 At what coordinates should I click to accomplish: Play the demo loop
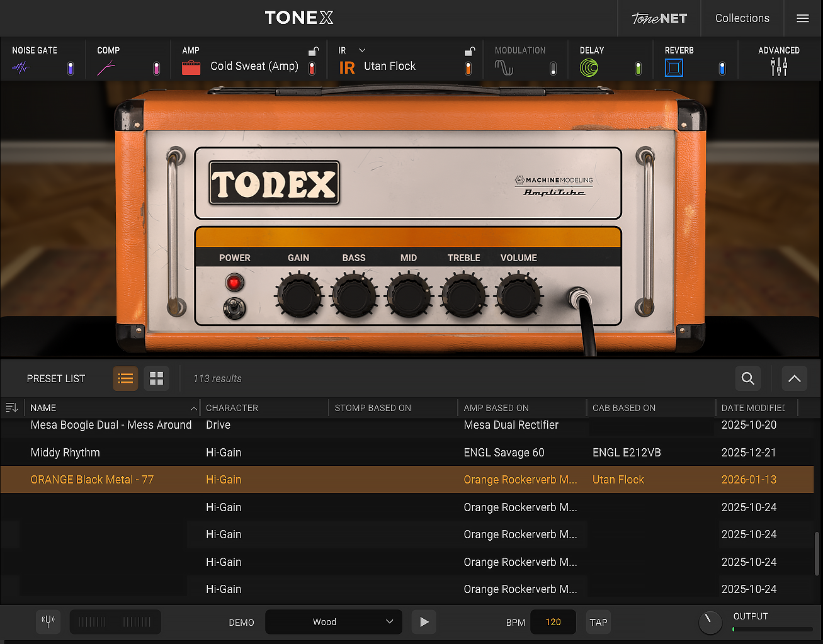[x=424, y=622]
